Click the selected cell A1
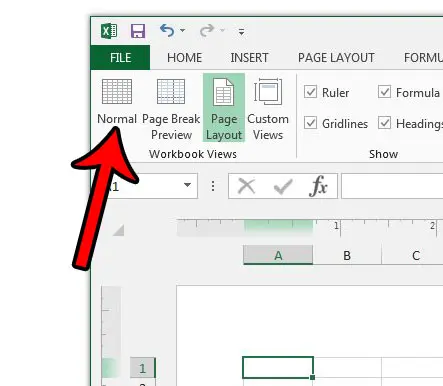The width and height of the screenshot is (443, 386). click(278, 367)
